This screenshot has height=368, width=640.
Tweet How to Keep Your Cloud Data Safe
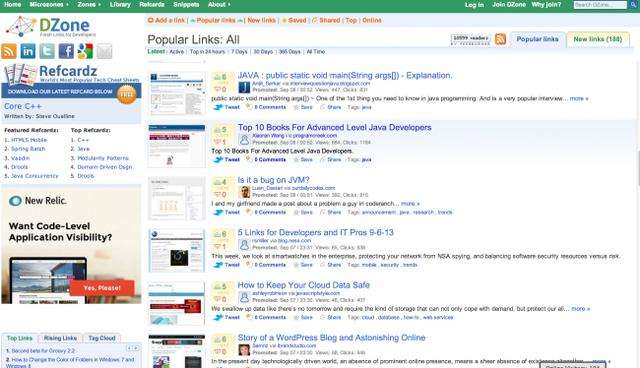coord(227,317)
